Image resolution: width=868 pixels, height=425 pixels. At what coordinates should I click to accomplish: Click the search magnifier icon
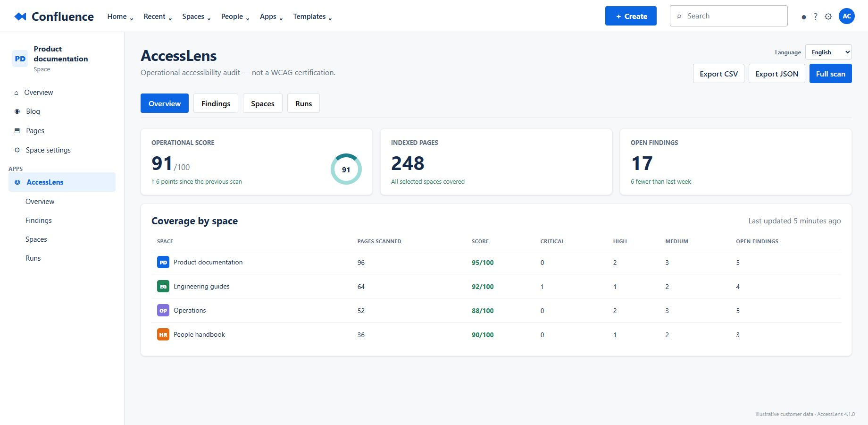[679, 17]
